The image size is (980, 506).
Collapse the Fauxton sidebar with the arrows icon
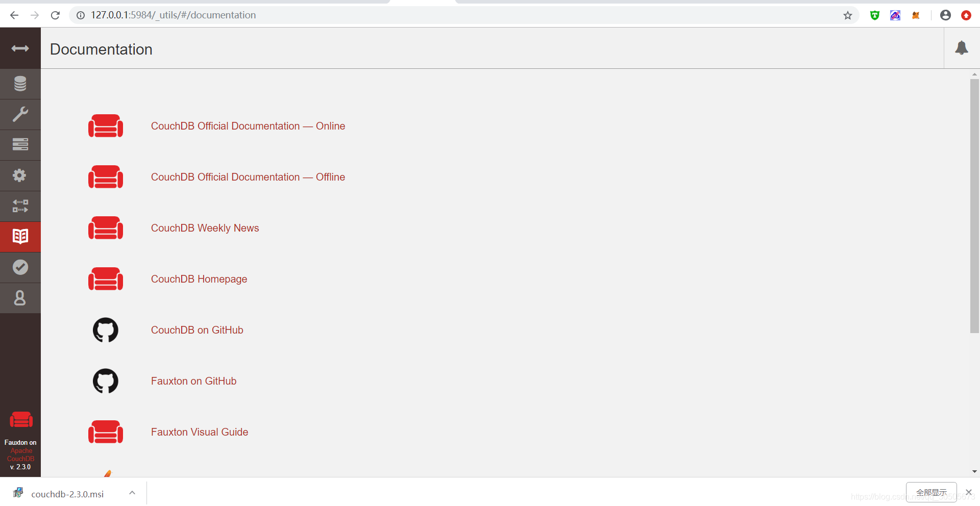pyautogui.click(x=20, y=48)
